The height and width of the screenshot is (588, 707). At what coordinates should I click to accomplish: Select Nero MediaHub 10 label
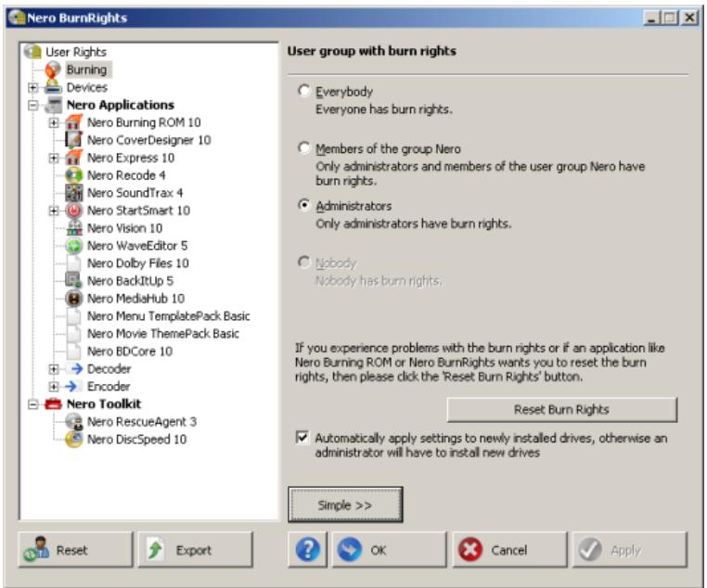(x=135, y=299)
